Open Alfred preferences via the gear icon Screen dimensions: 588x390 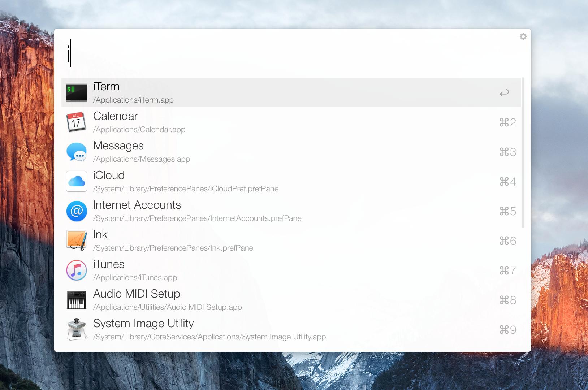click(x=523, y=36)
